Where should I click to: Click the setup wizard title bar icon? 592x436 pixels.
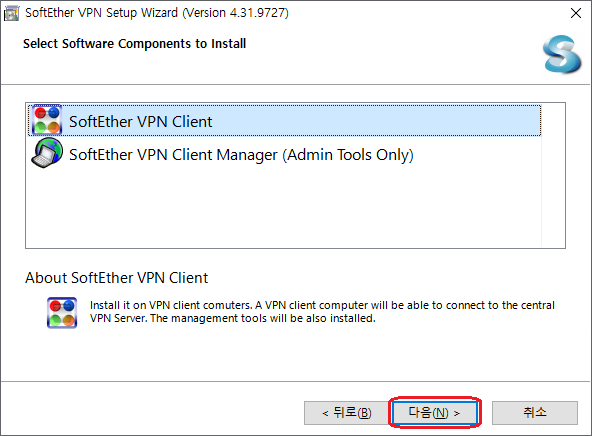[x=11, y=13]
